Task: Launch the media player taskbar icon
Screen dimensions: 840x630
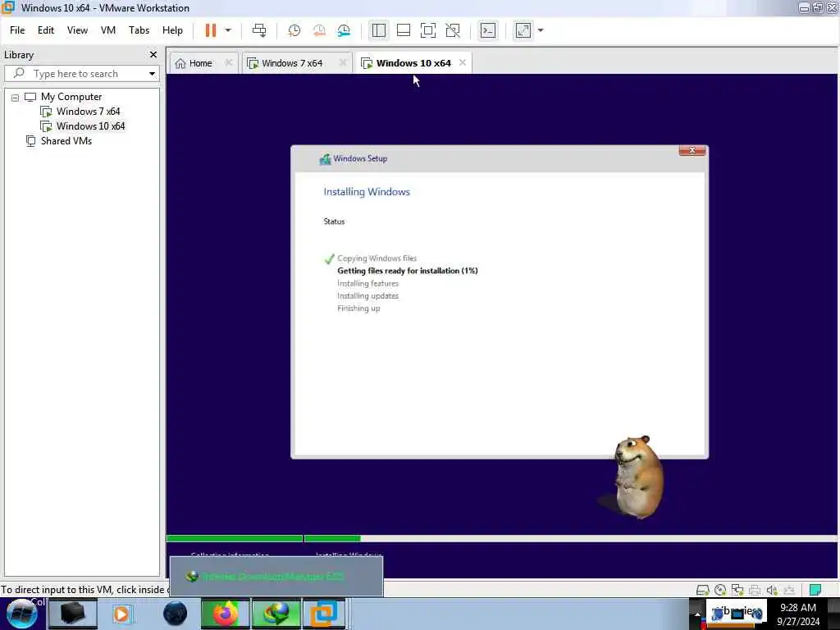Action: coord(121,614)
